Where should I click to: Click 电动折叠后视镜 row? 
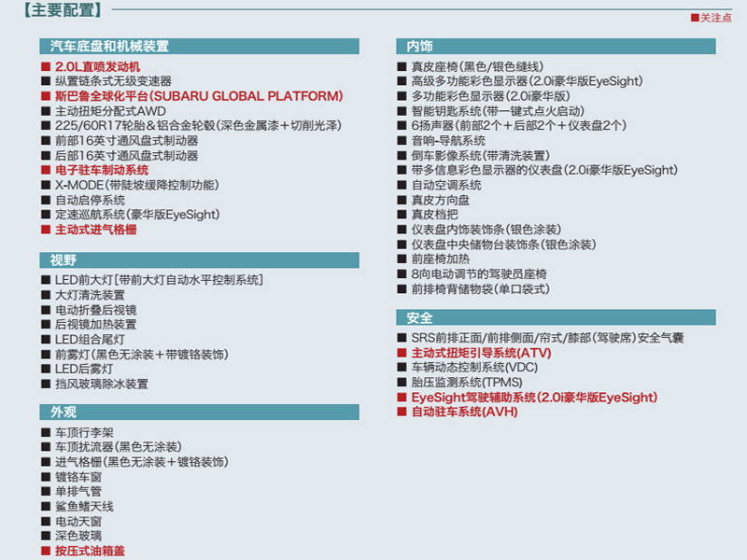click(x=89, y=310)
